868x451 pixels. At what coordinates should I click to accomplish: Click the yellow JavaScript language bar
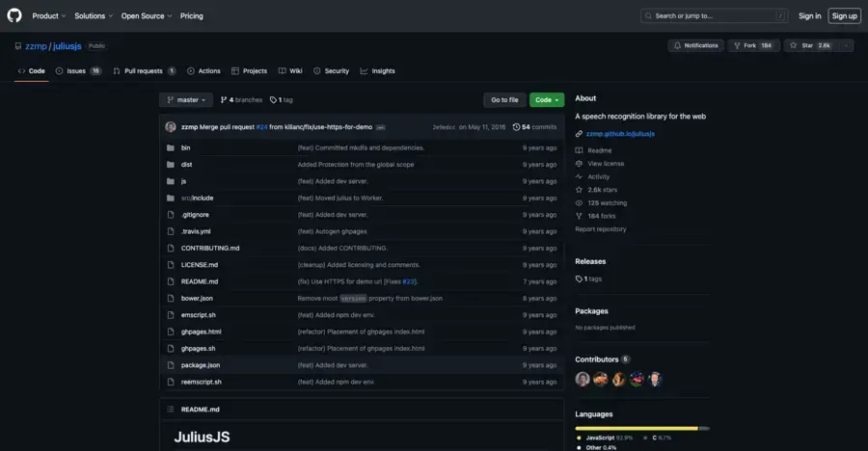click(637, 428)
